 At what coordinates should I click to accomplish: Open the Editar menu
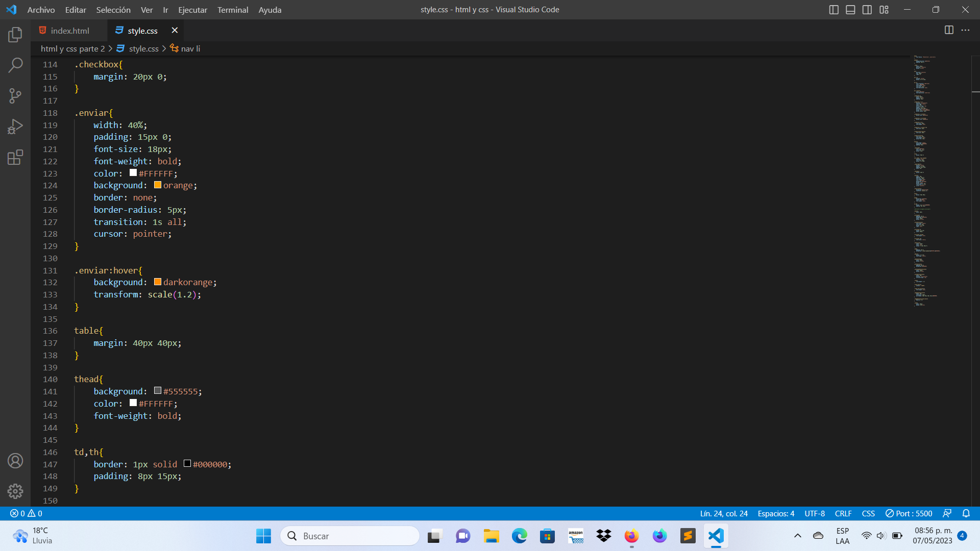(x=76, y=10)
